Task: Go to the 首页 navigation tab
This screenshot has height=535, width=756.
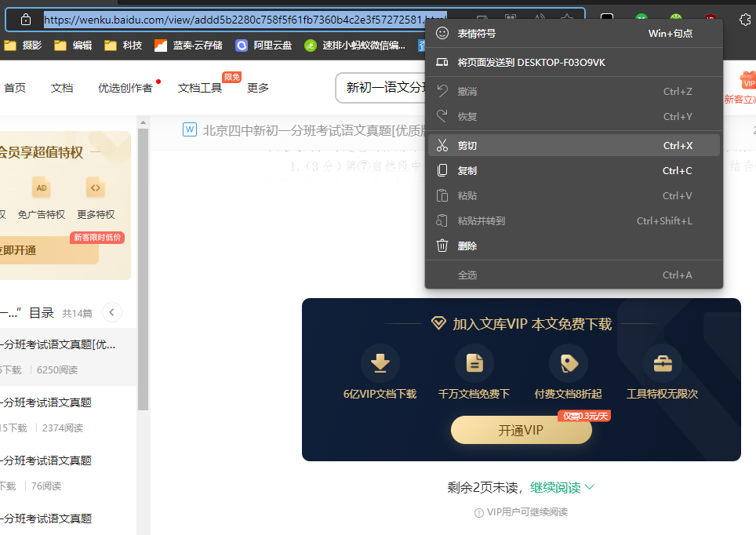Action: pyautogui.click(x=15, y=88)
